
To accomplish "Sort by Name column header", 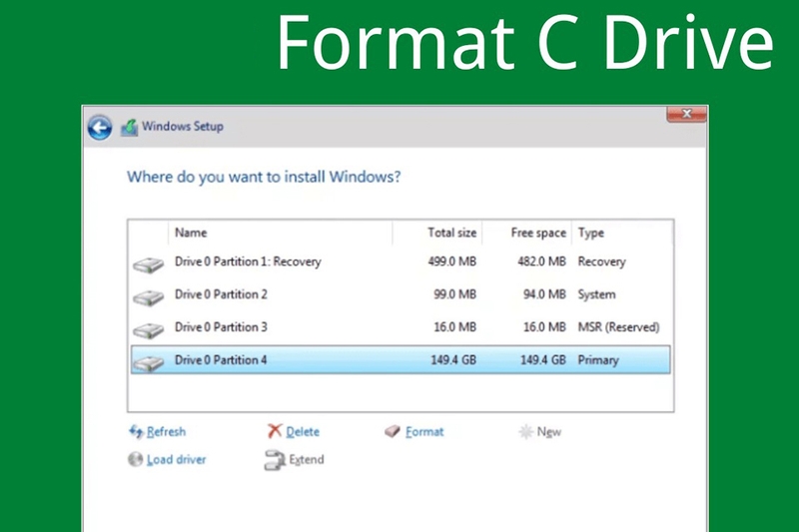I will pos(281,233).
